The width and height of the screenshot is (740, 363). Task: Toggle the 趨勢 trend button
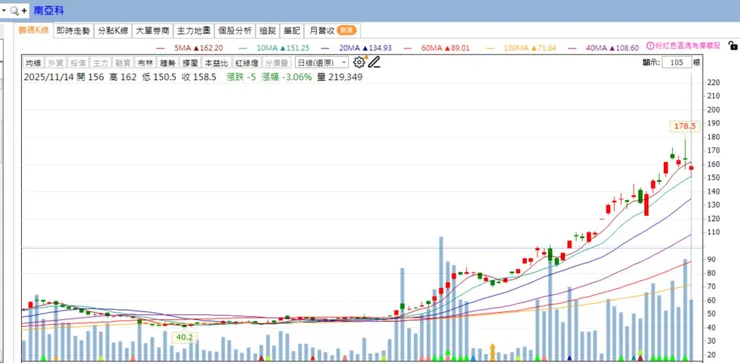click(167, 62)
